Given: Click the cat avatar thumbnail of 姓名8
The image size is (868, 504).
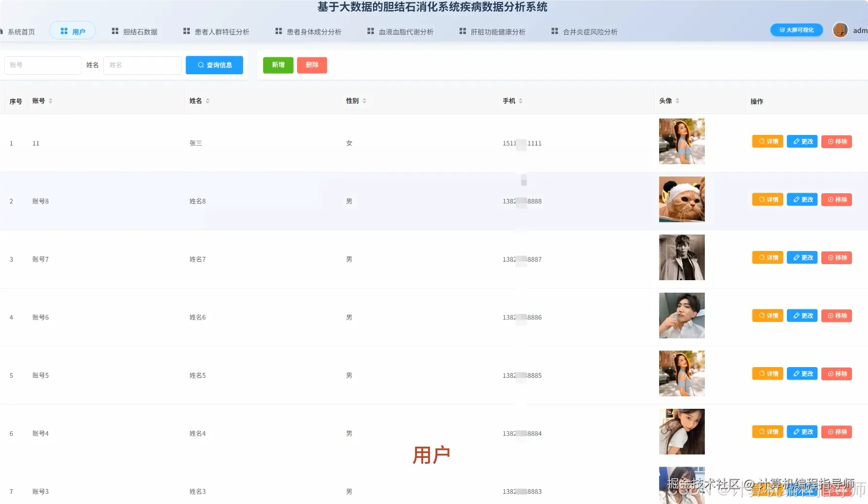Looking at the screenshot, I should (x=682, y=199).
